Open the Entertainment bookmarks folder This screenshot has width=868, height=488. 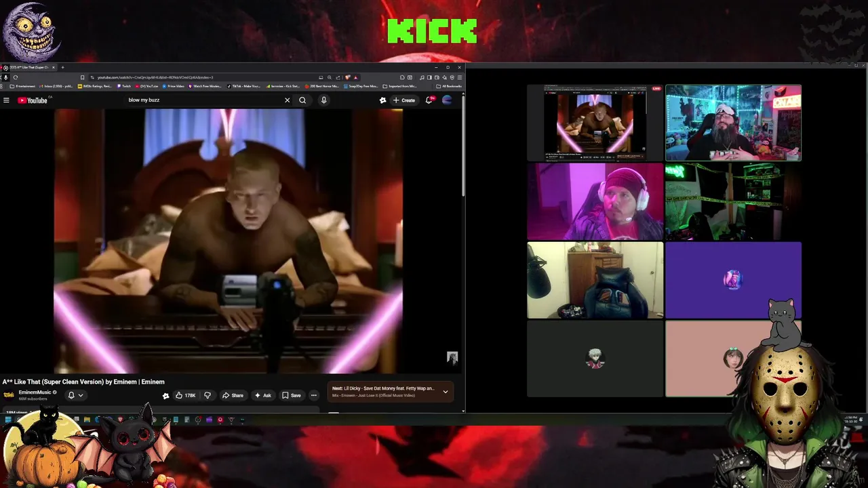[x=22, y=86]
